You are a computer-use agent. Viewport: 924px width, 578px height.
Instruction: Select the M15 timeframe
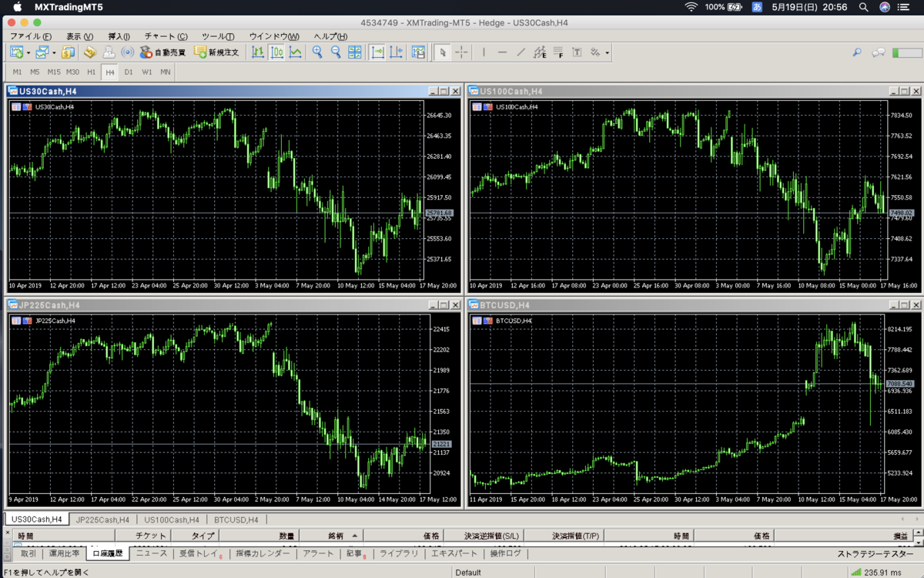(x=54, y=72)
